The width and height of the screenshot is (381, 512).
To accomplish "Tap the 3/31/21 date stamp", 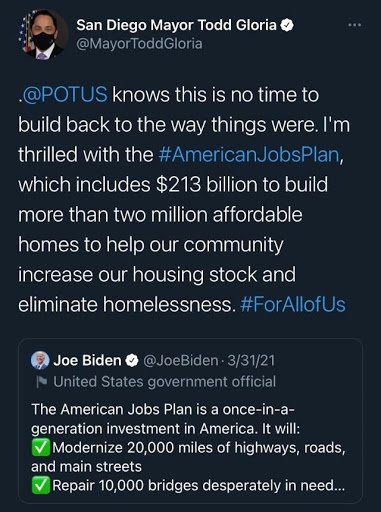I will coord(251,360).
